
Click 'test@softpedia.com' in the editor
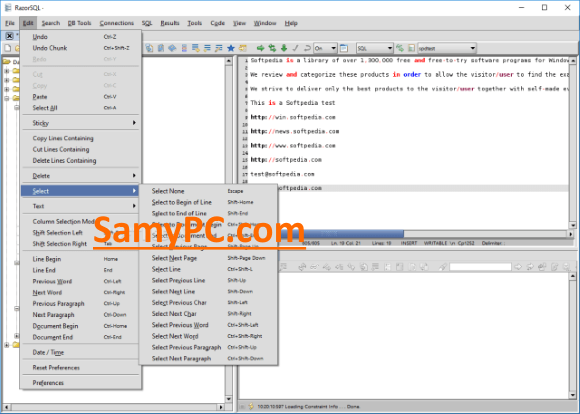pos(282,174)
